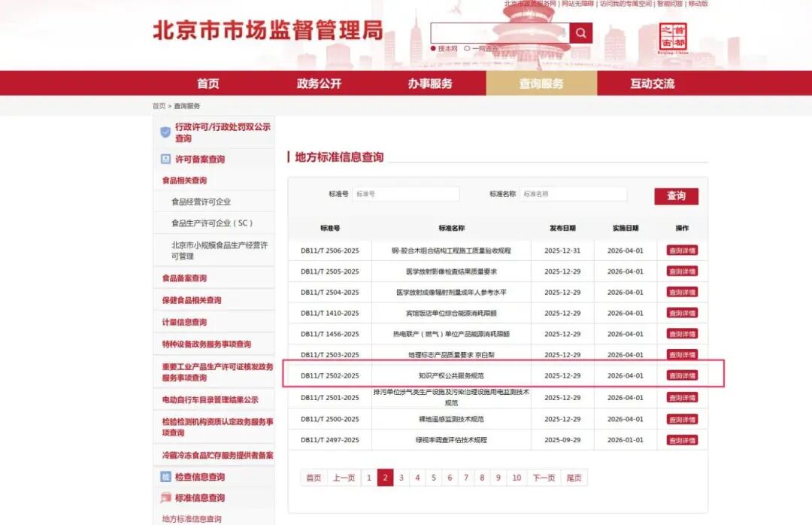Screen dimensions: 812x525
Task: Select the 搜本网 radio option
Action: [434, 47]
